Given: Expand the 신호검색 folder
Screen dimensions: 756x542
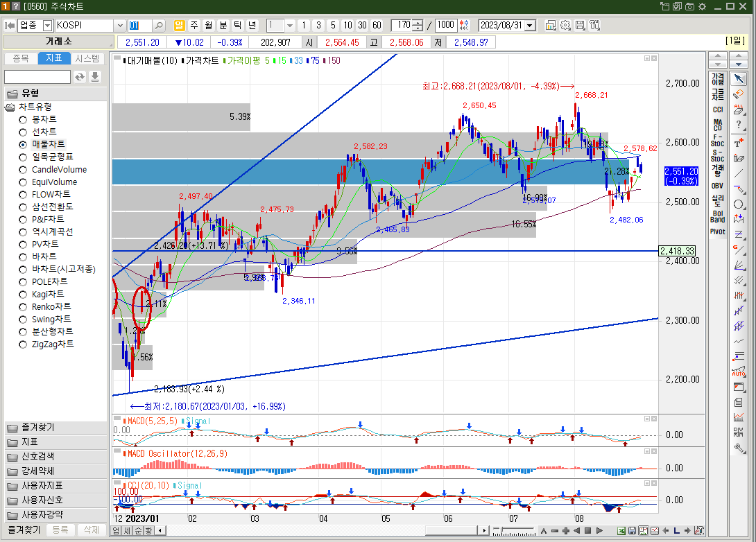Looking at the screenshot, I should point(55,456).
